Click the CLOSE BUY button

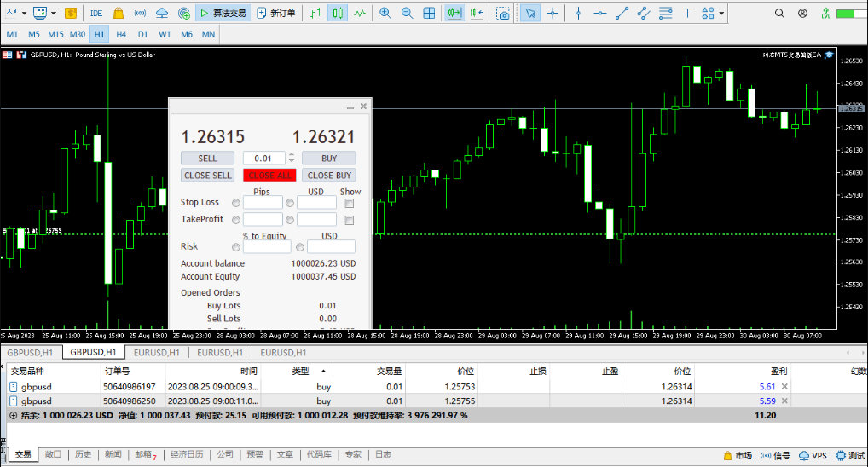coord(329,176)
